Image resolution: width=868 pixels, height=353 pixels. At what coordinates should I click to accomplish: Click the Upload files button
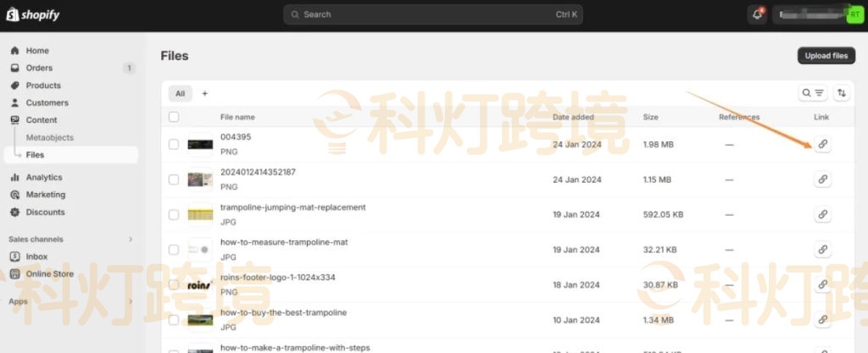pyautogui.click(x=826, y=56)
